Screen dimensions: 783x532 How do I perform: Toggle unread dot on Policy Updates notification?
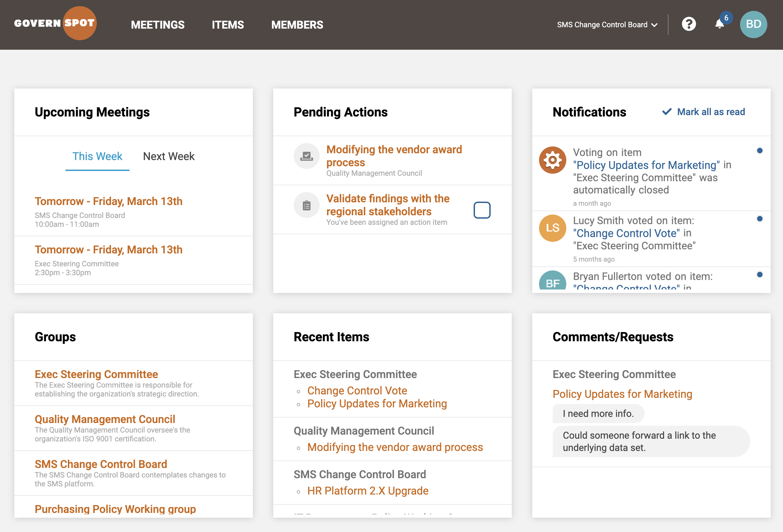point(759,151)
